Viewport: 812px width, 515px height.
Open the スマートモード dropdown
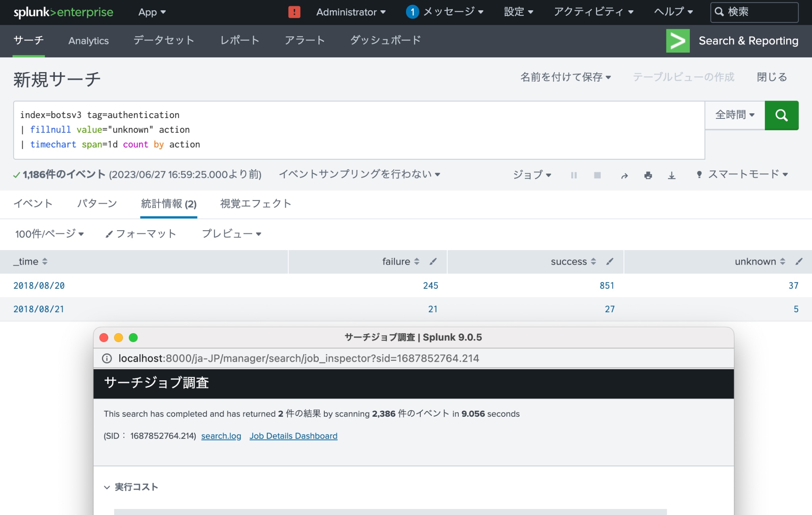(742, 174)
